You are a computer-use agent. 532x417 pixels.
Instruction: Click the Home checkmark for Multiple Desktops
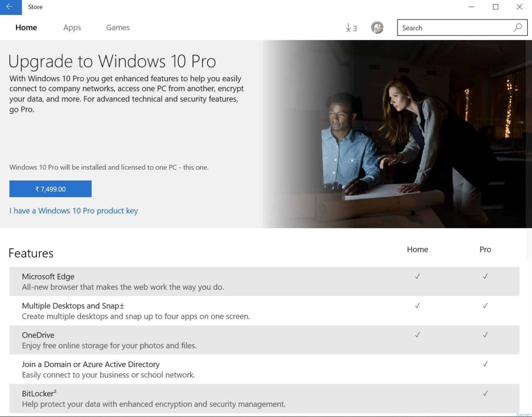click(417, 306)
